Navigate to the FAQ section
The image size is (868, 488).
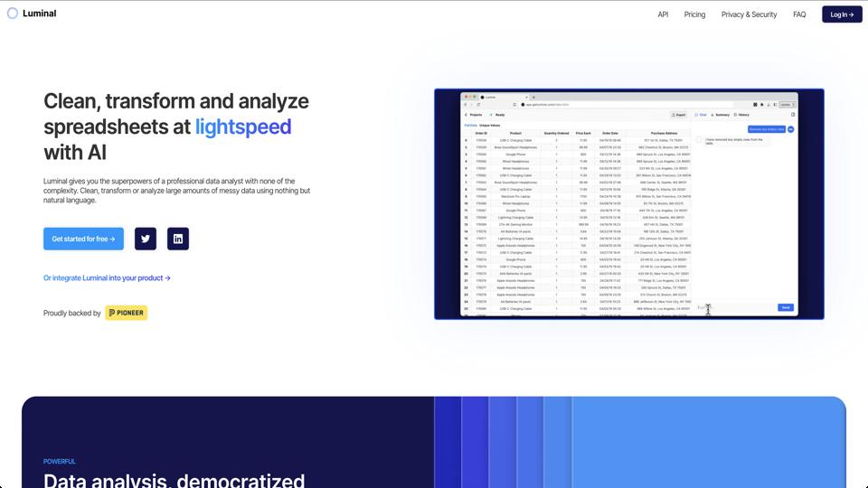click(x=799, y=14)
